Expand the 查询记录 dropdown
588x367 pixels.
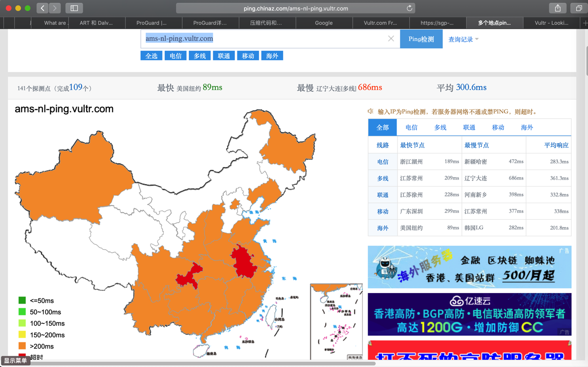click(x=463, y=39)
